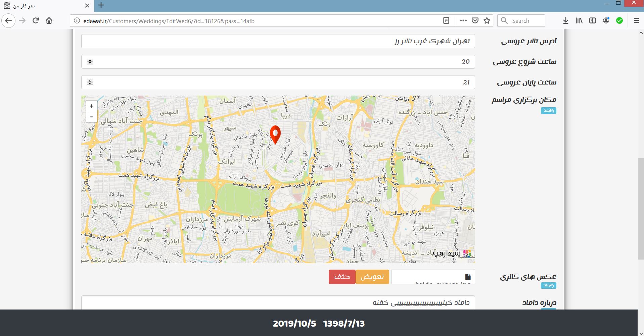
Task: Click the green checkmark extension icon
Action: pos(619,21)
